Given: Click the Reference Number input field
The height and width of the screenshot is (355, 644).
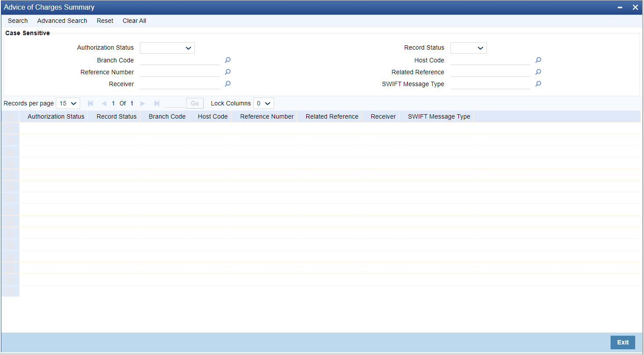Looking at the screenshot, I should click(x=180, y=72).
